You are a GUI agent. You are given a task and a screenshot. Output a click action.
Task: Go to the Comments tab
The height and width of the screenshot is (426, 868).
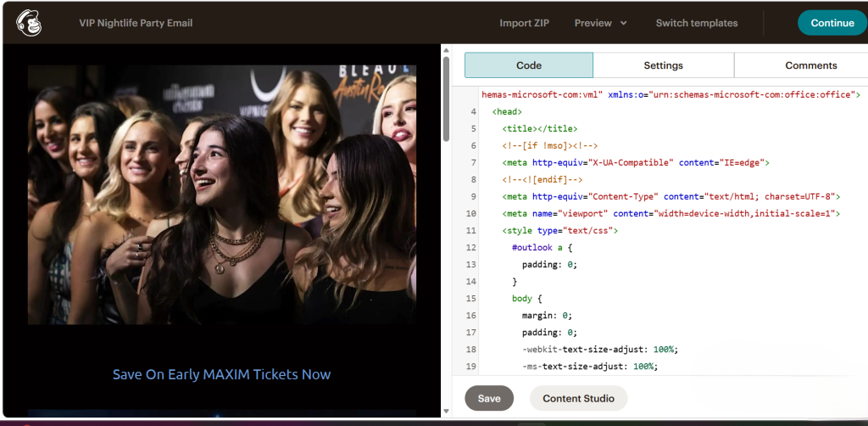tap(810, 65)
